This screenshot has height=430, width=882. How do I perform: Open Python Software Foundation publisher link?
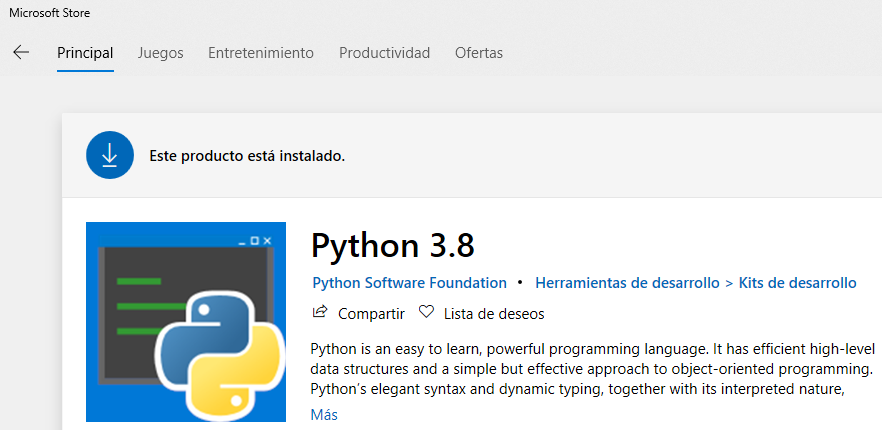click(410, 283)
